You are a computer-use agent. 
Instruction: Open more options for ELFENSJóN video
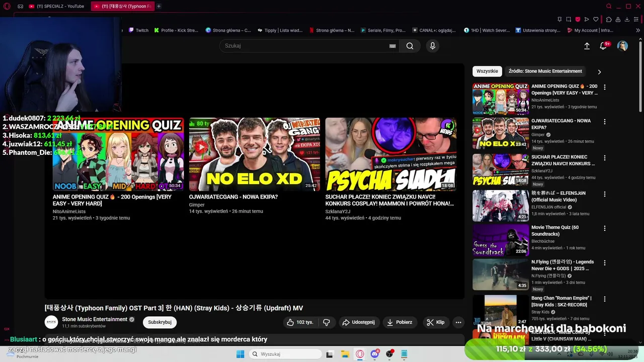[605, 194]
